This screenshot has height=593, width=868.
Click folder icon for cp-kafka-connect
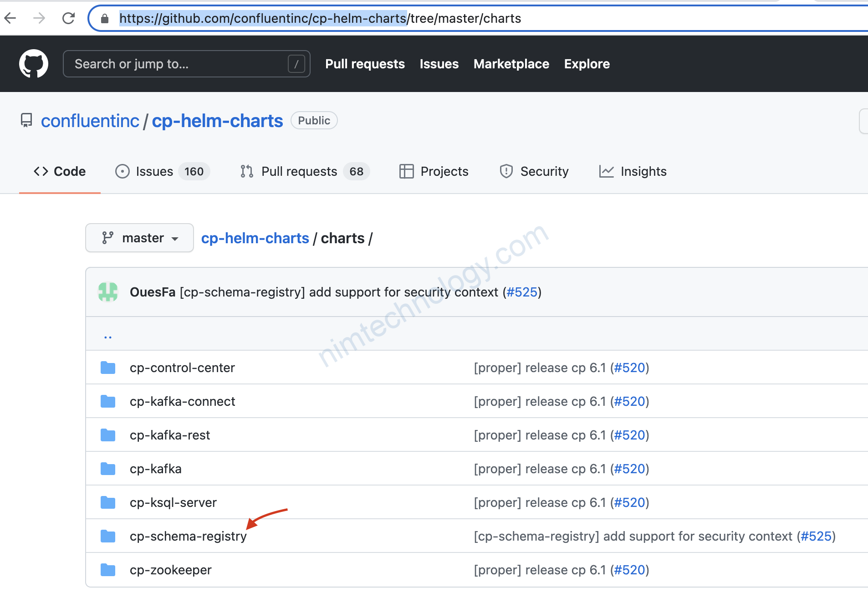tap(108, 401)
